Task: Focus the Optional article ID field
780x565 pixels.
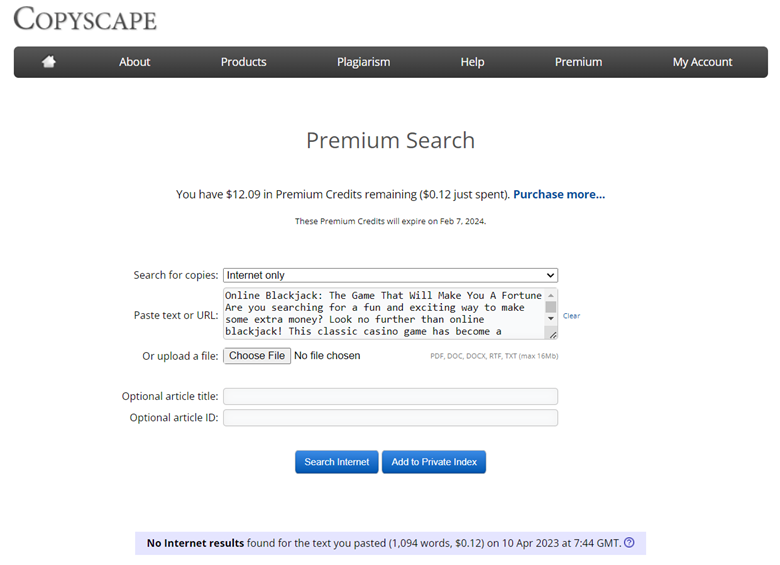Action: [x=390, y=418]
